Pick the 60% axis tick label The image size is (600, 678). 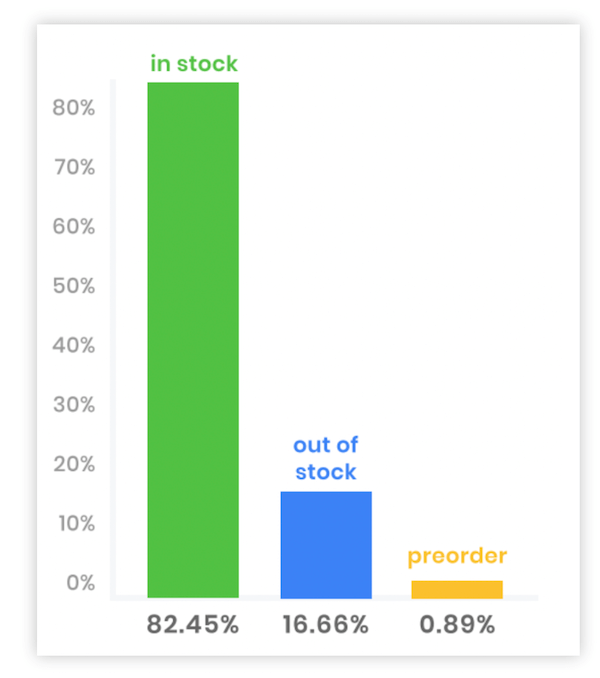[74, 227]
